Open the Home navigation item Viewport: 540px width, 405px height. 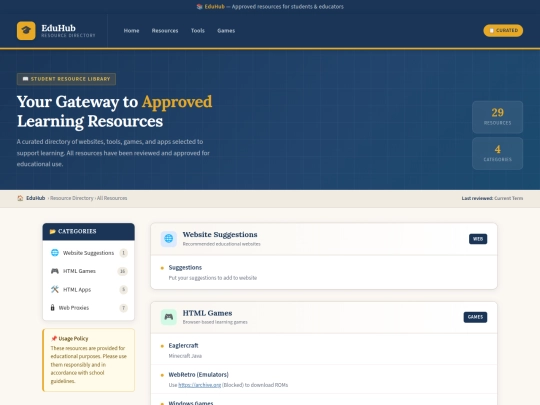click(132, 31)
